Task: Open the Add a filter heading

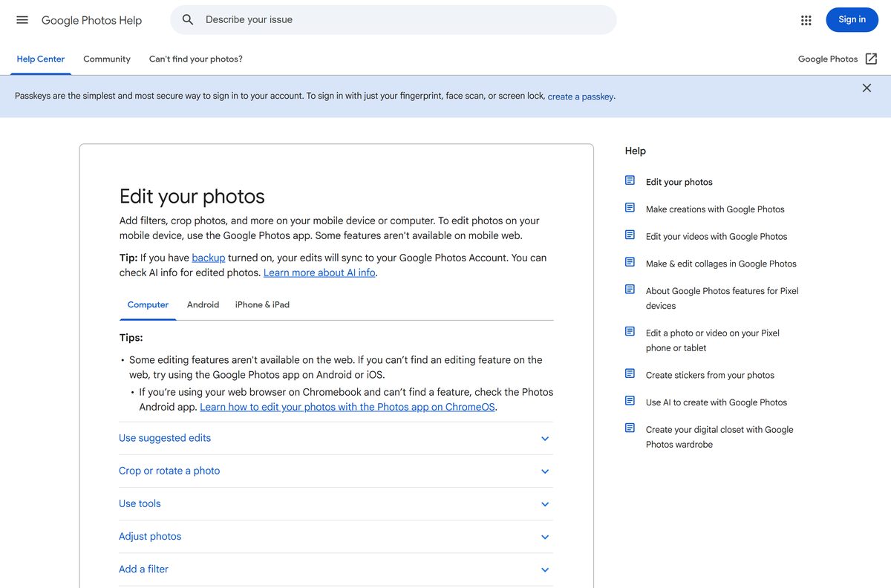Action: (143, 569)
